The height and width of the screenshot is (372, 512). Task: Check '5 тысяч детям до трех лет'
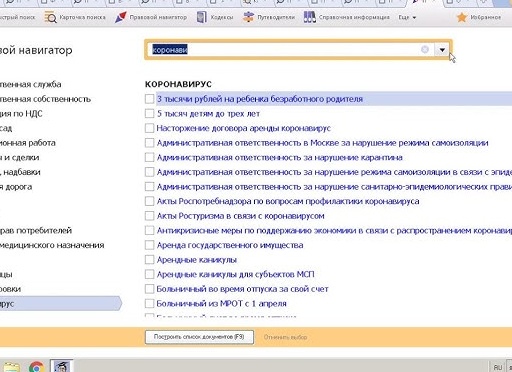click(x=149, y=113)
